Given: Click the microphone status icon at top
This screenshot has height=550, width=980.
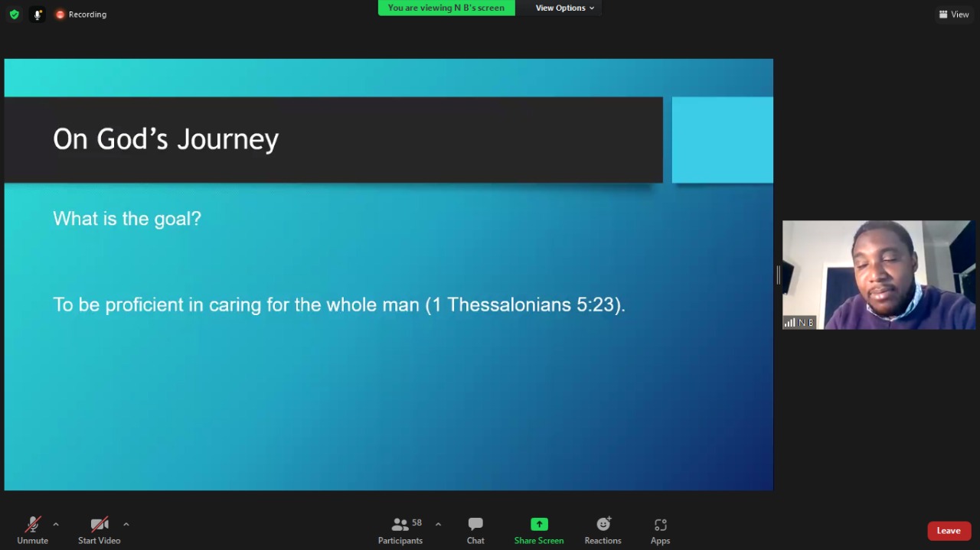Looking at the screenshot, I should coord(38,15).
